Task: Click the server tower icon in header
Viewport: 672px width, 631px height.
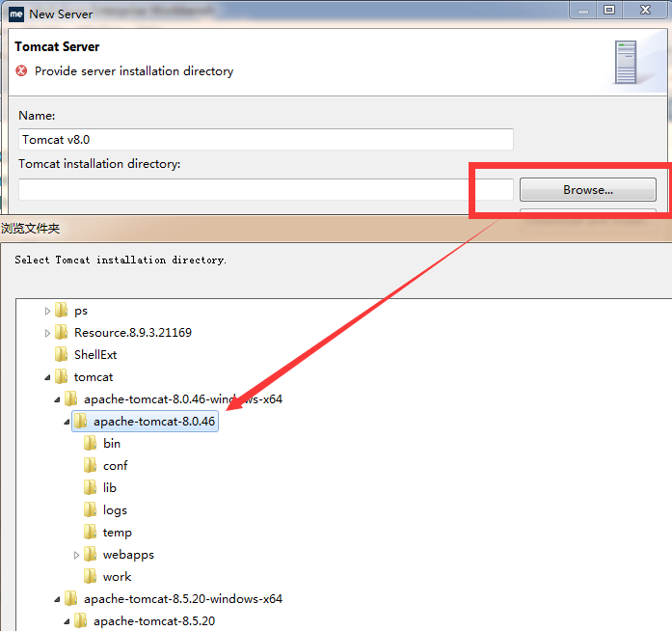Action: [626, 62]
